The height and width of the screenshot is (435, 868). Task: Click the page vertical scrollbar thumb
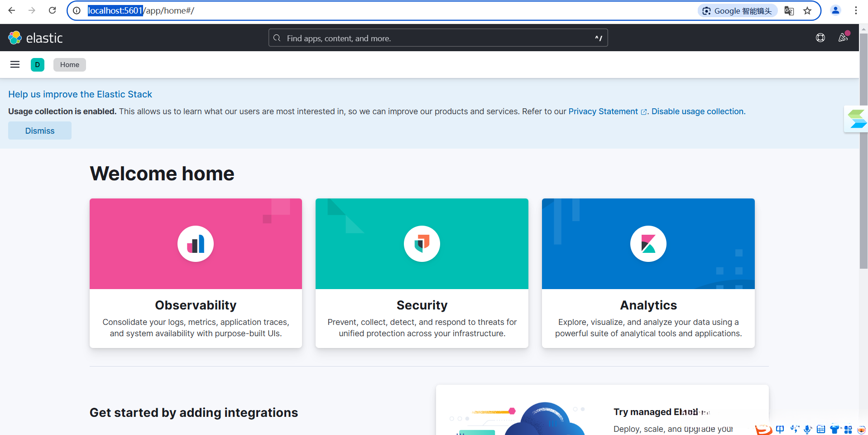pos(864,151)
